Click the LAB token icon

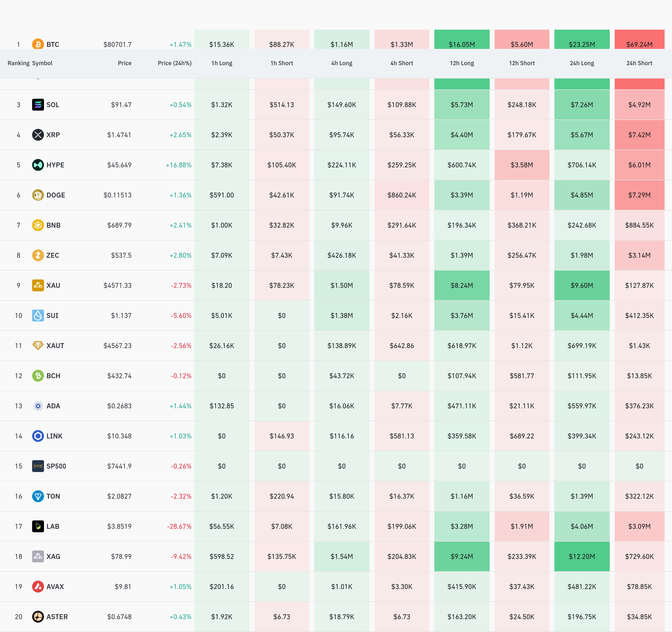point(38,526)
